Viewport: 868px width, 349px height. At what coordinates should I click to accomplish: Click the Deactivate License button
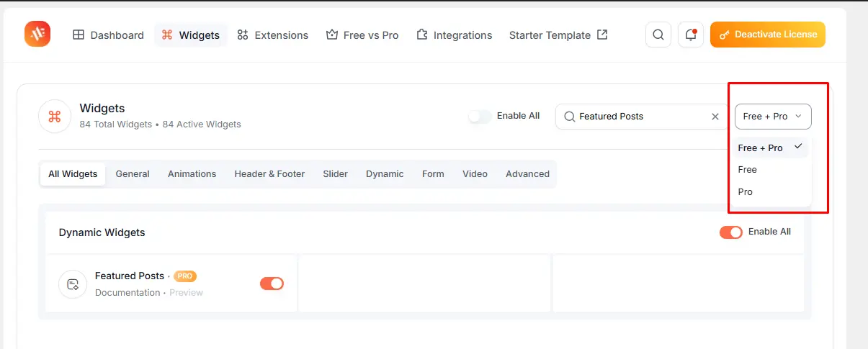(767, 35)
